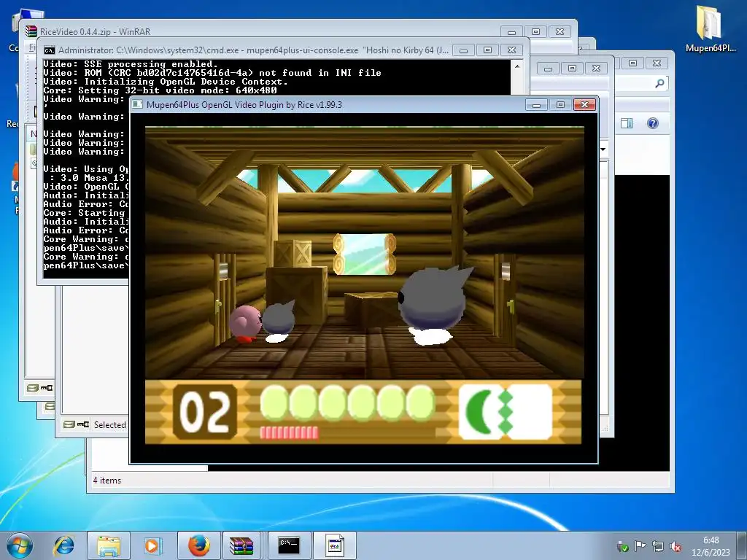Click Show desktop strip at taskbar end

coord(743,545)
